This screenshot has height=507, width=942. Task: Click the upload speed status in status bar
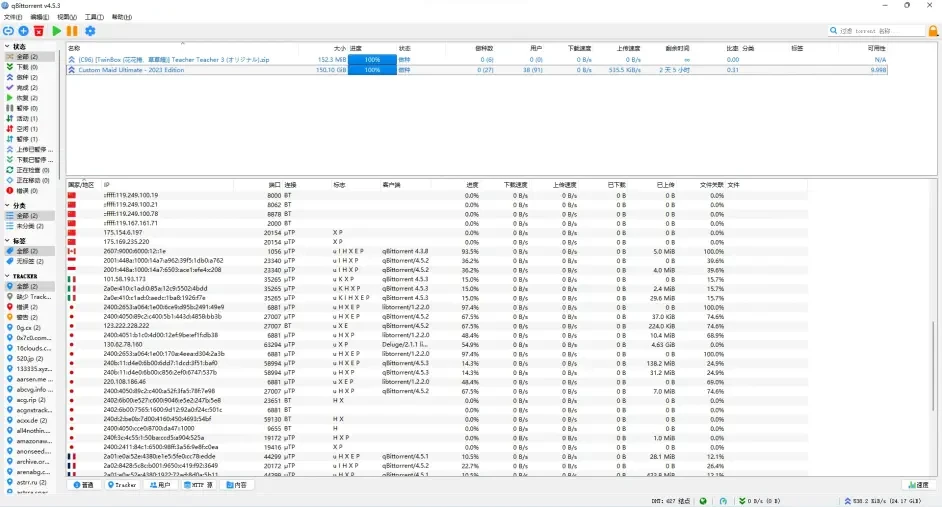(883, 500)
